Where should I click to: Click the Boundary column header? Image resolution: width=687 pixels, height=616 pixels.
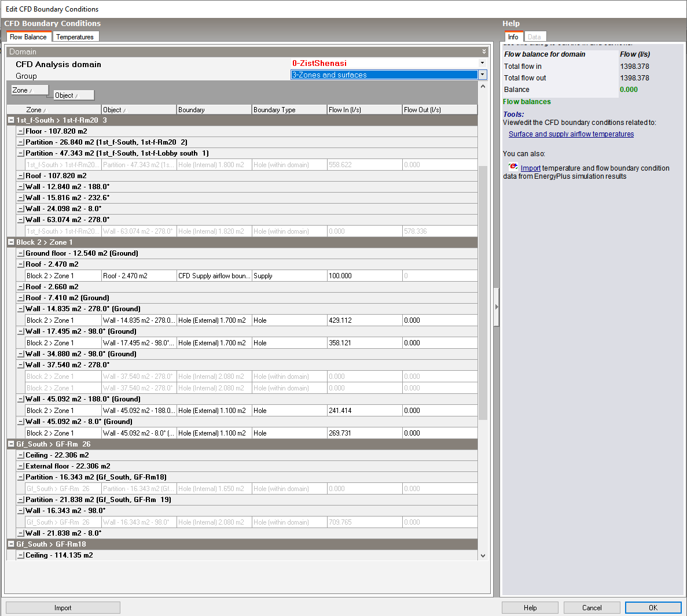click(214, 110)
